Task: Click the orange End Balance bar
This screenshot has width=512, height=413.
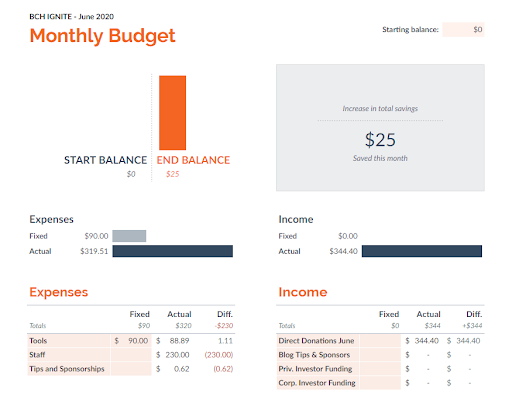Action: tap(172, 113)
